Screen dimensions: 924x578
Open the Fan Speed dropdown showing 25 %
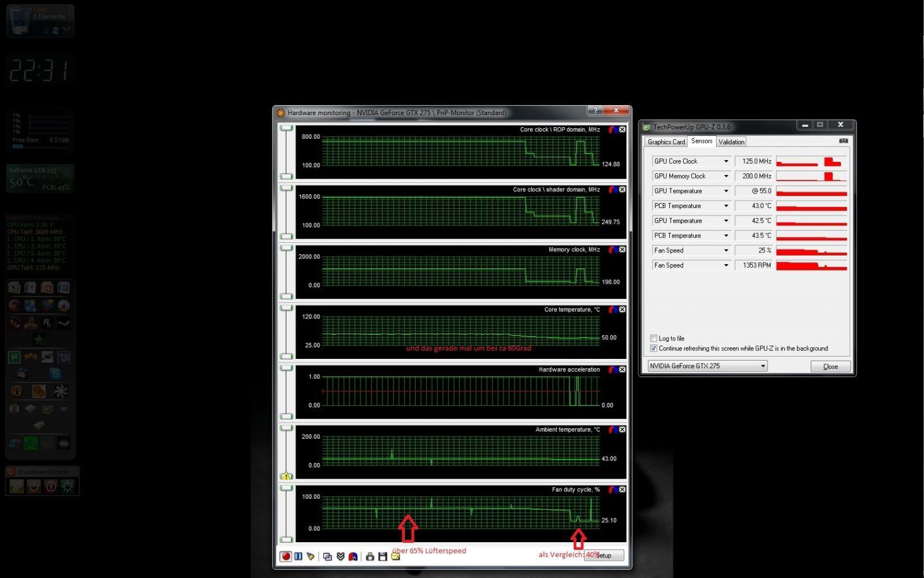(726, 251)
